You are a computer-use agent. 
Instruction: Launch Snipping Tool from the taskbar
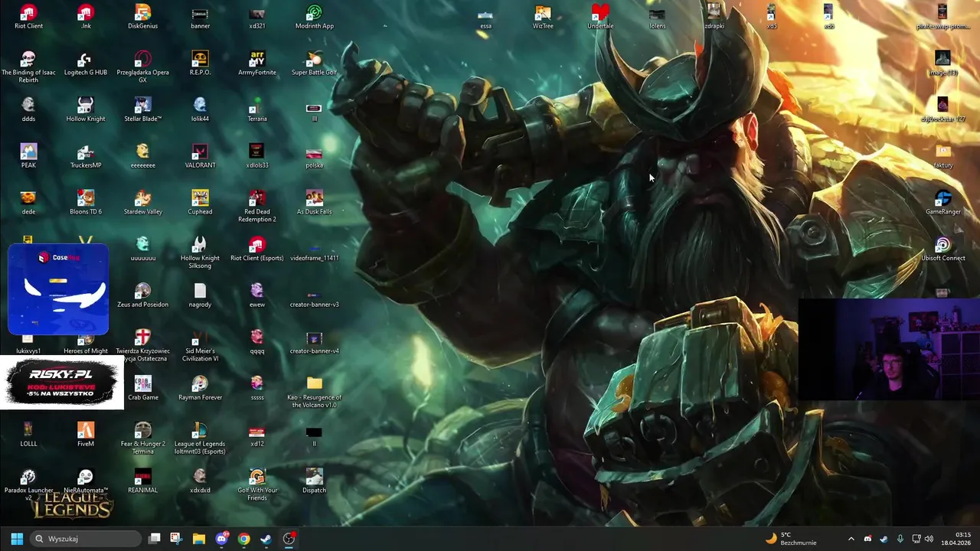click(x=176, y=539)
